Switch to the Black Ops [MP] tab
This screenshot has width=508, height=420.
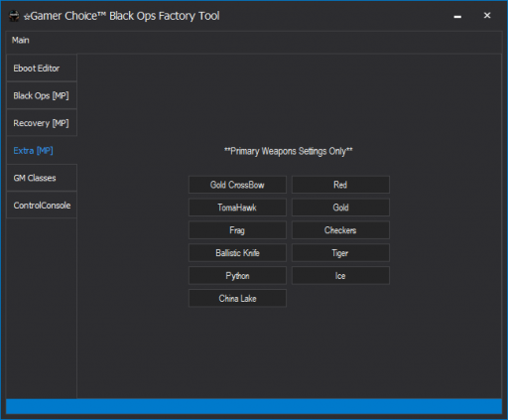point(42,95)
